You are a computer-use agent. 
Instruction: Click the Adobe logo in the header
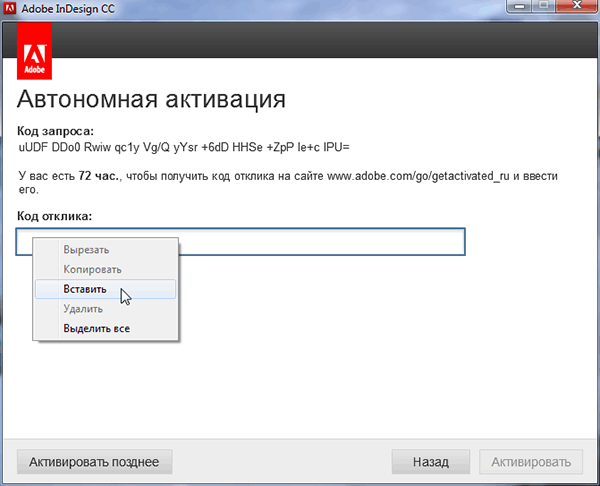(34, 51)
